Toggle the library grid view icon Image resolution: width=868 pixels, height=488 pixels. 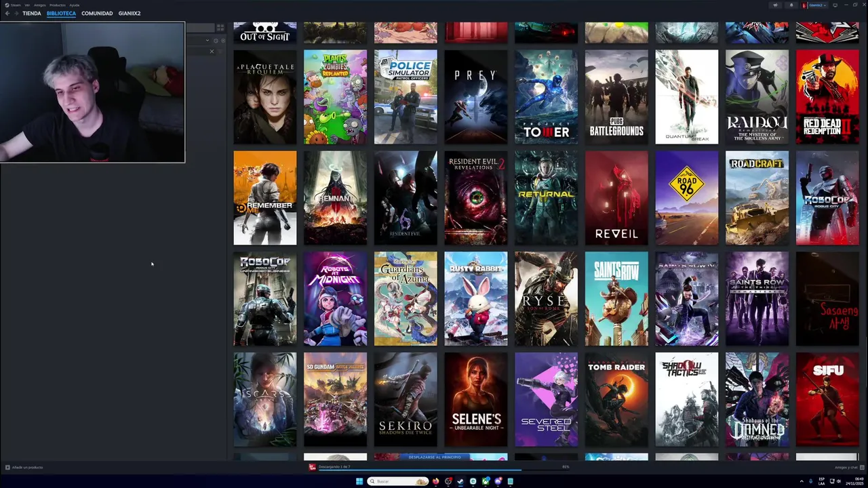coord(220,28)
